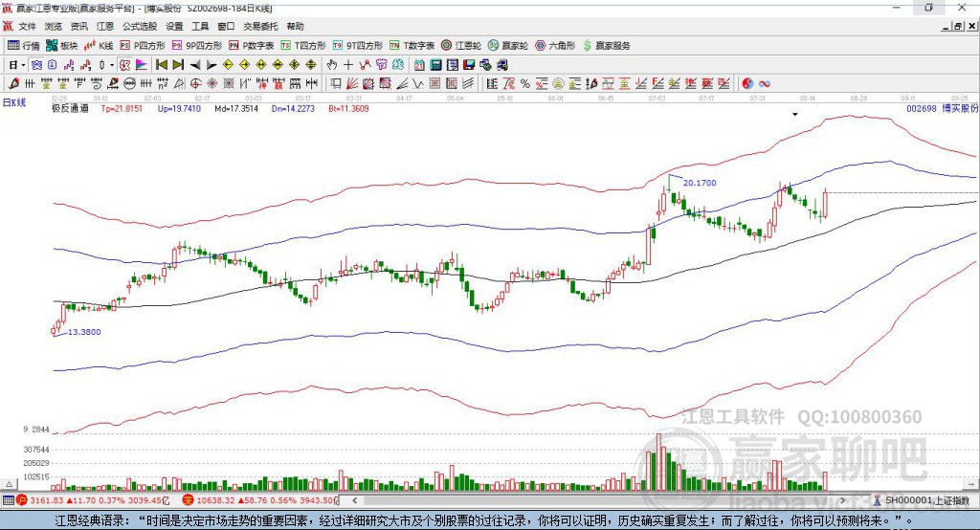Click the 20.1700 high price label
This screenshot has height=530, width=980.
[700, 183]
